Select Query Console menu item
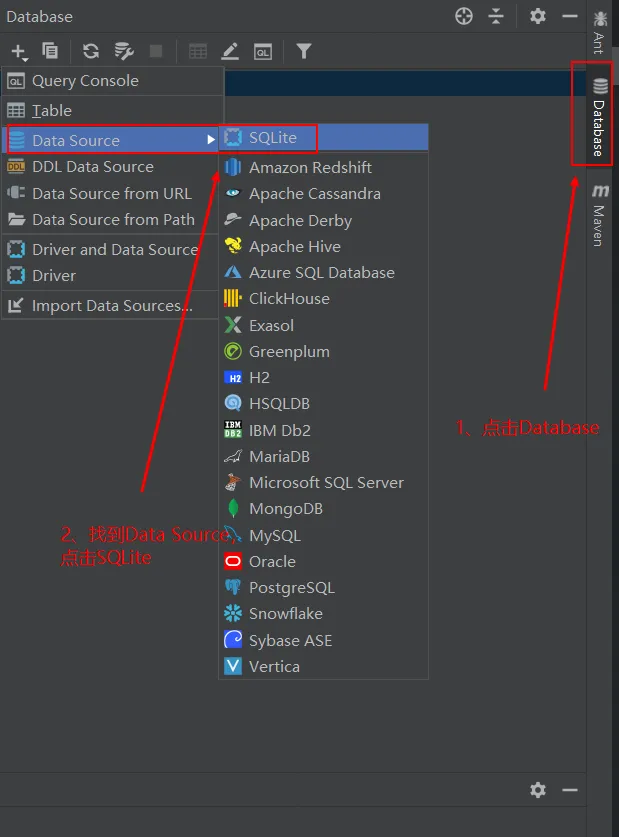The width and height of the screenshot is (619, 837). tap(85, 81)
